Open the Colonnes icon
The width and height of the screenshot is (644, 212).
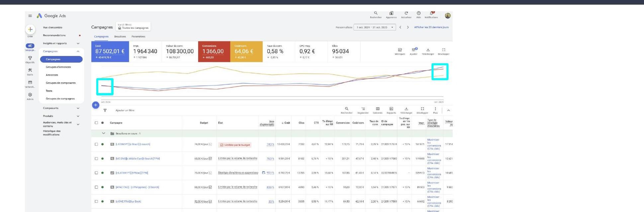(377, 109)
